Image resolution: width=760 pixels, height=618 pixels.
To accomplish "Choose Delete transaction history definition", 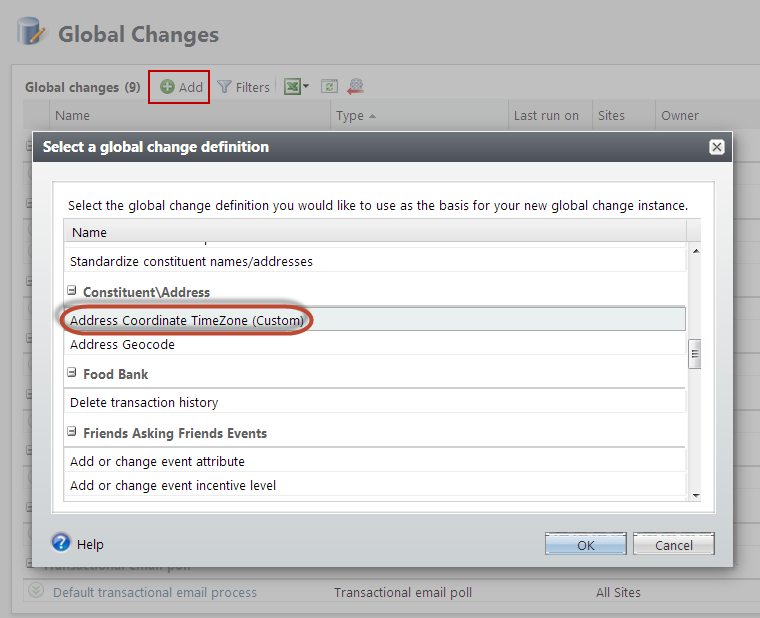I will point(143,402).
